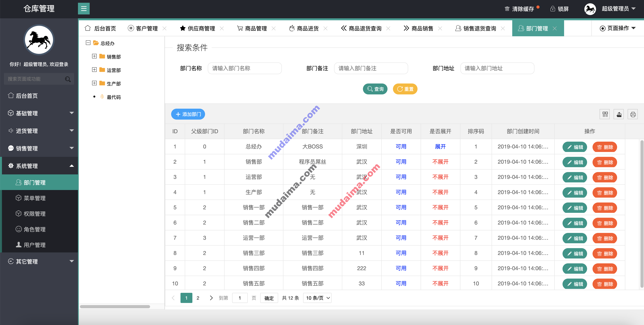Screen dimensions: 644x325
Task: Click the table vertical scrollbar
Action: pyautogui.click(x=641, y=214)
